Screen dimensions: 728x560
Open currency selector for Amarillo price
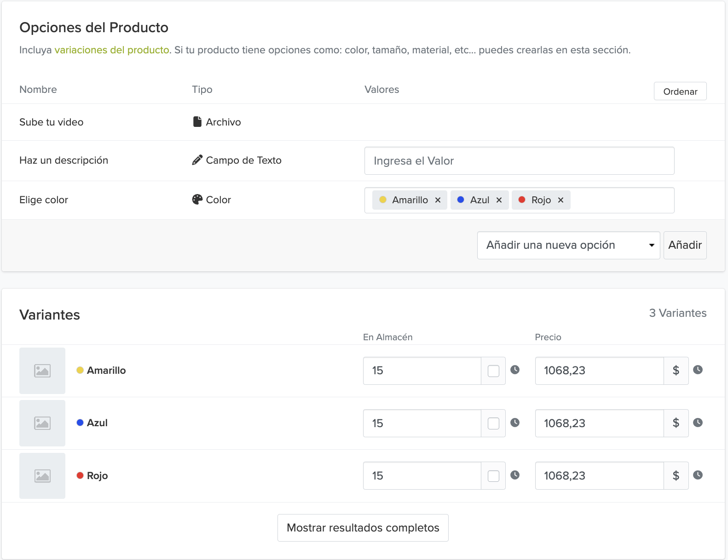point(676,371)
